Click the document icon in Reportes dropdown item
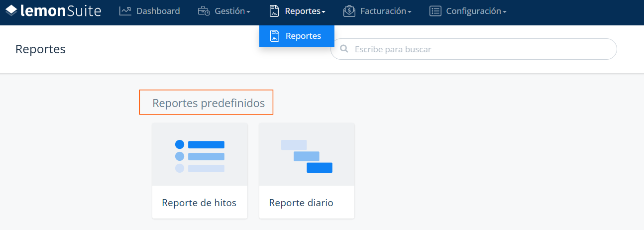Viewport: 644px width, 230px height. pyautogui.click(x=275, y=36)
